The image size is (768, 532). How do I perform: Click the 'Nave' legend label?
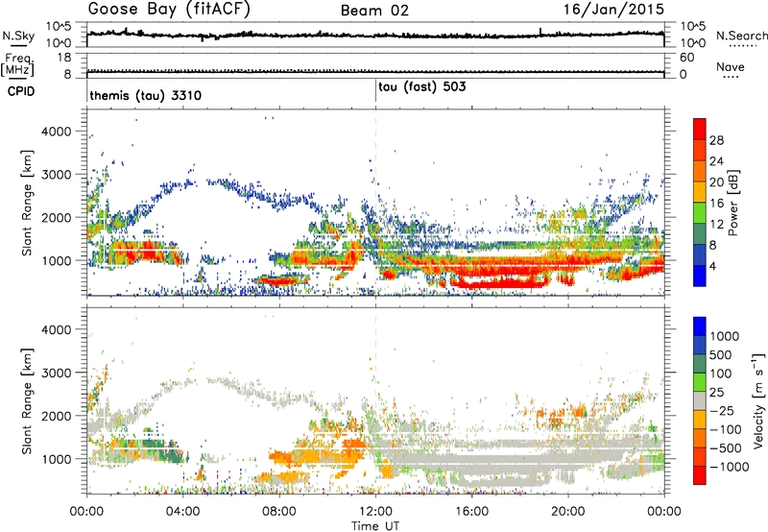pyautogui.click(x=731, y=66)
